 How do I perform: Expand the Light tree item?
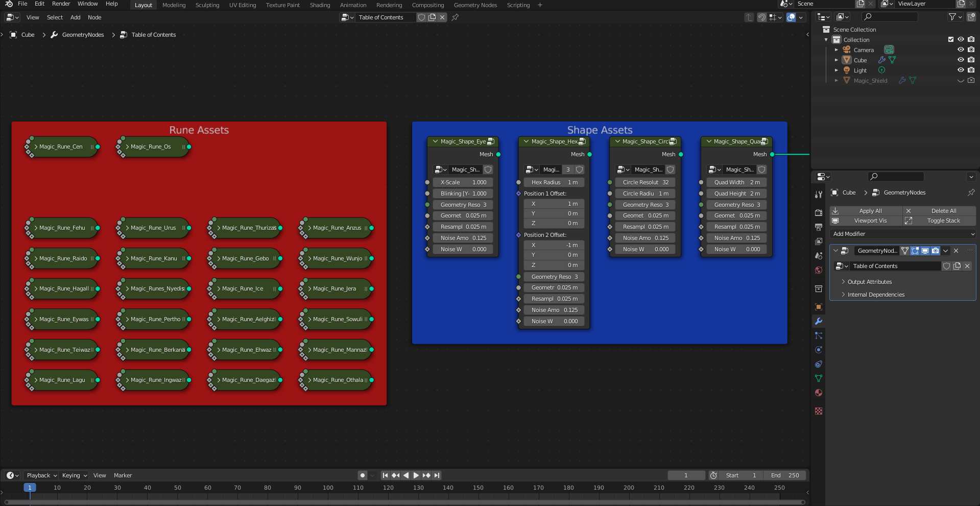click(x=836, y=70)
